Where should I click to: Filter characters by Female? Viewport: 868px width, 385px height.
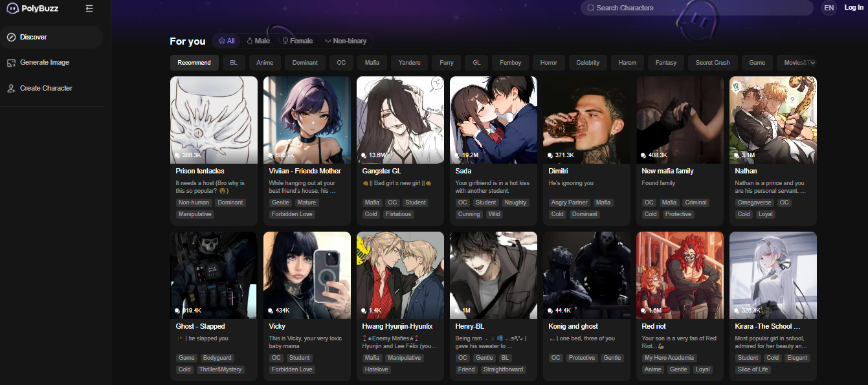[x=297, y=41]
